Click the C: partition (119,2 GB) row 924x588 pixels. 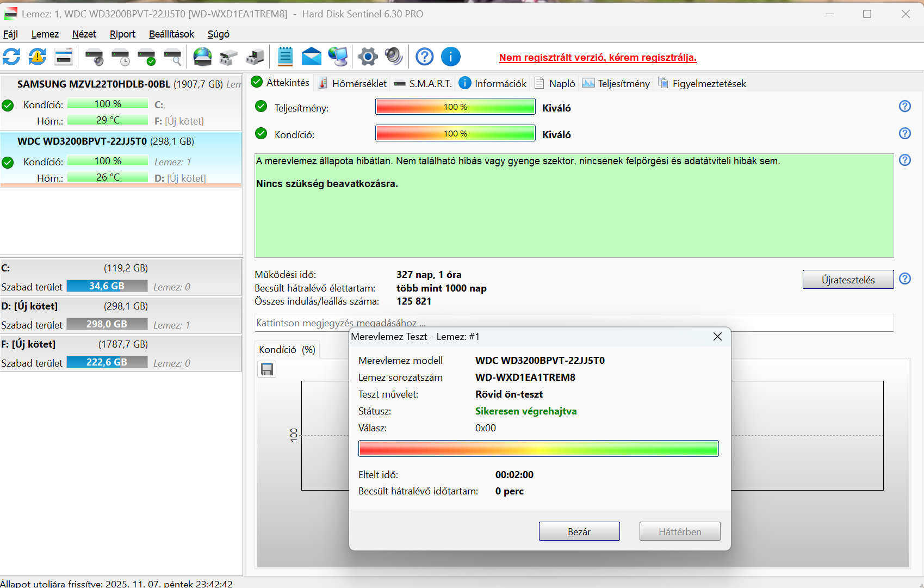(x=121, y=277)
